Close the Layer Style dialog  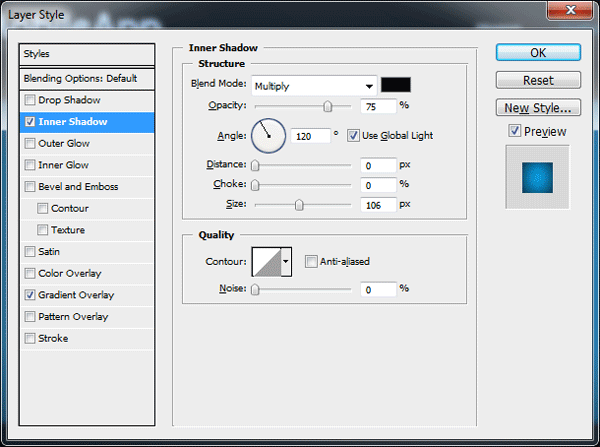(570, 10)
